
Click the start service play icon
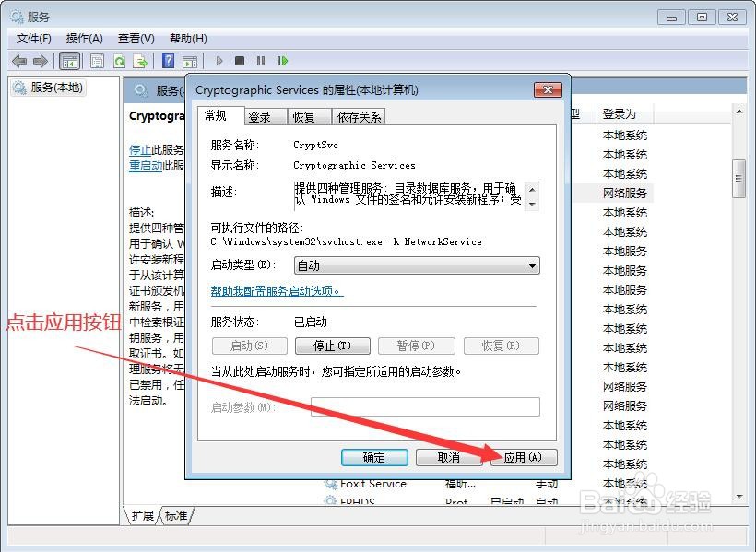pos(219,61)
